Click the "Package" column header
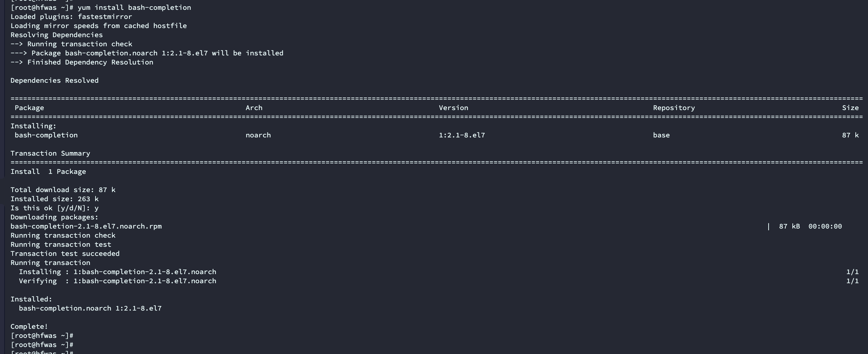The height and width of the screenshot is (354, 868). tap(29, 108)
